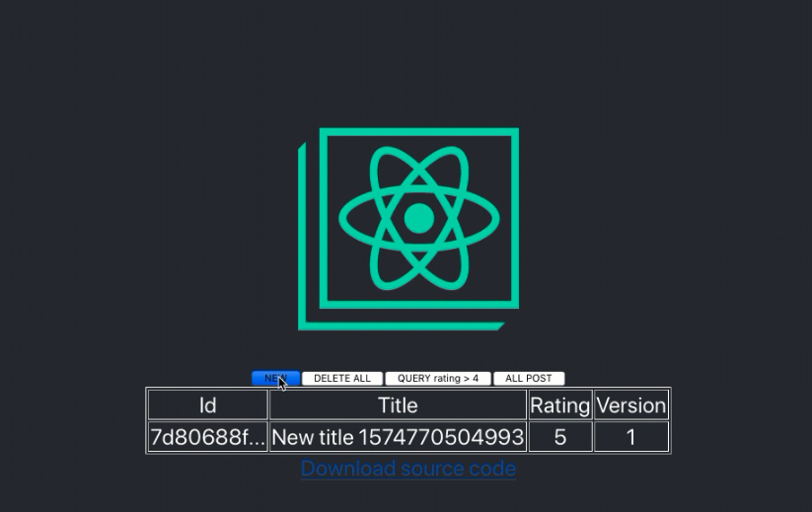The height and width of the screenshot is (512, 812).
Task: Click the version cell showing 1
Action: tap(631, 437)
